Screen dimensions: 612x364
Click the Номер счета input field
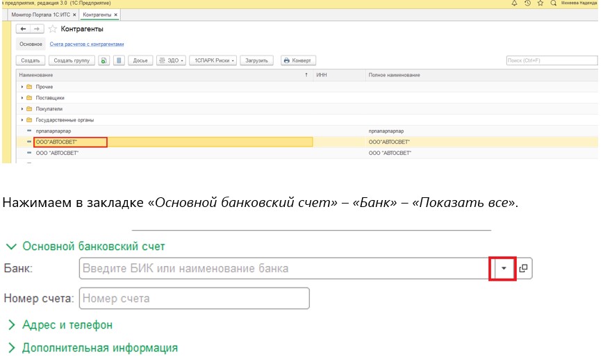coord(195,299)
